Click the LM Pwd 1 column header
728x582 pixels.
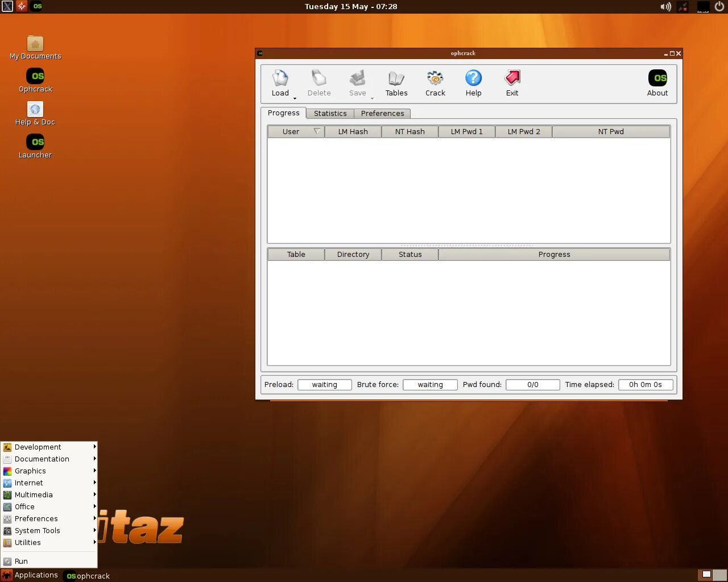point(466,131)
